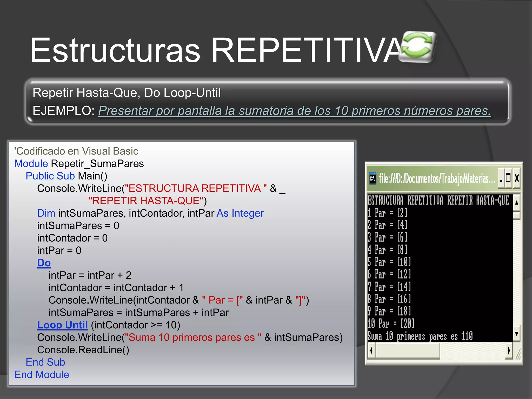
Task: Click console output line '6 Par = [12]'
Action: pos(389,274)
